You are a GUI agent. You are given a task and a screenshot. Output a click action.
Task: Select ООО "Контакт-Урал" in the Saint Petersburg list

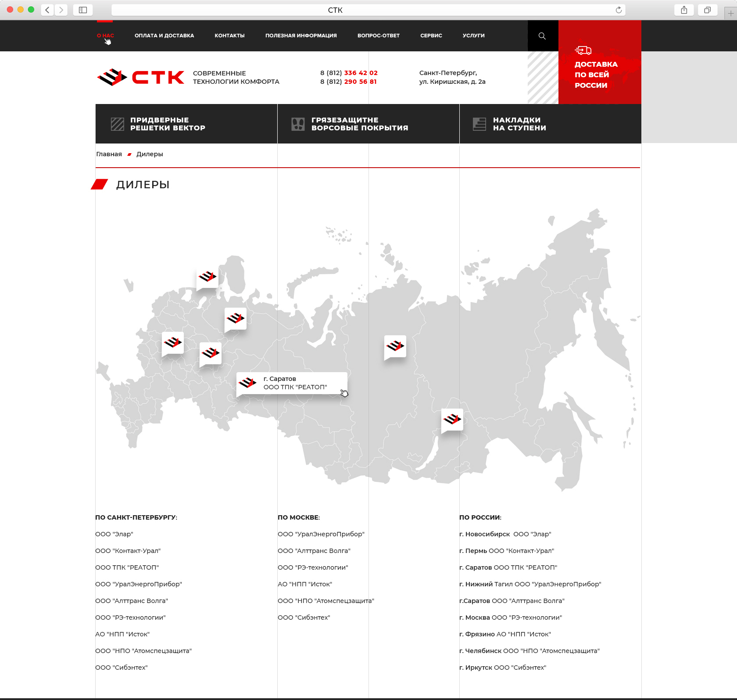pyautogui.click(x=128, y=551)
